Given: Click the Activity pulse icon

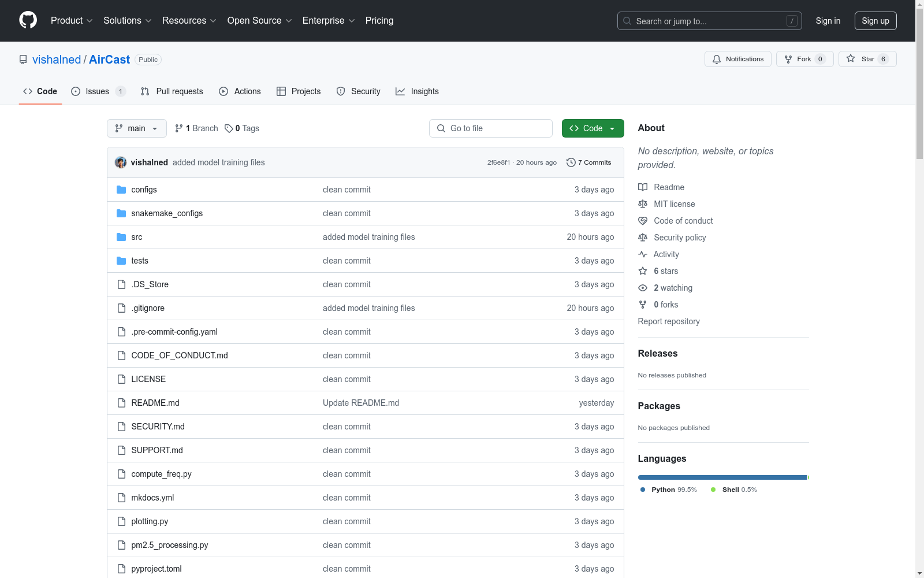Looking at the screenshot, I should point(643,254).
